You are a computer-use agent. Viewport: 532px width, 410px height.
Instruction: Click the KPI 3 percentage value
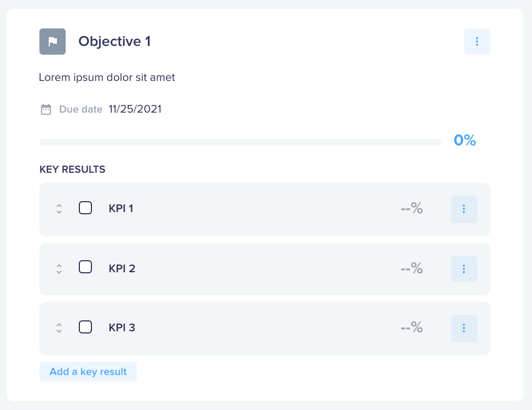[412, 327]
